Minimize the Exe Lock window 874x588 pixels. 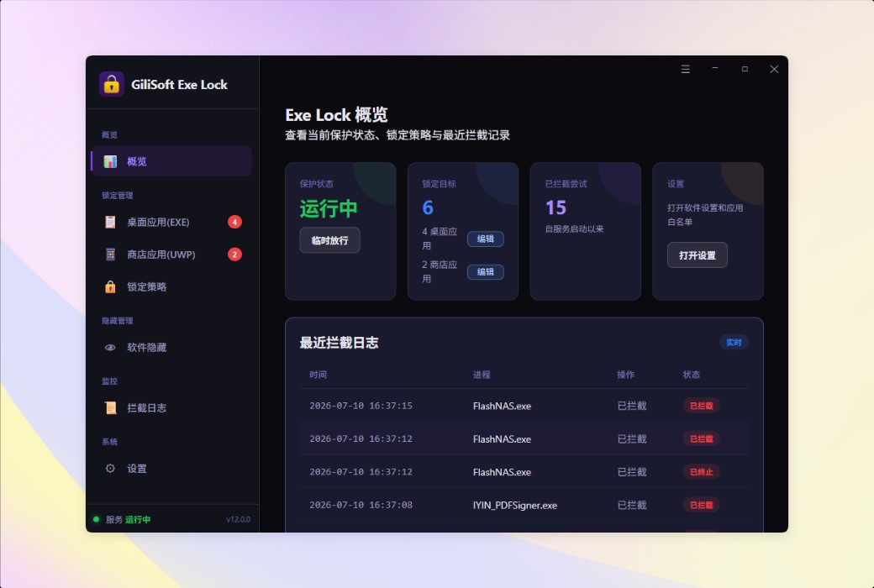(715, 68)
